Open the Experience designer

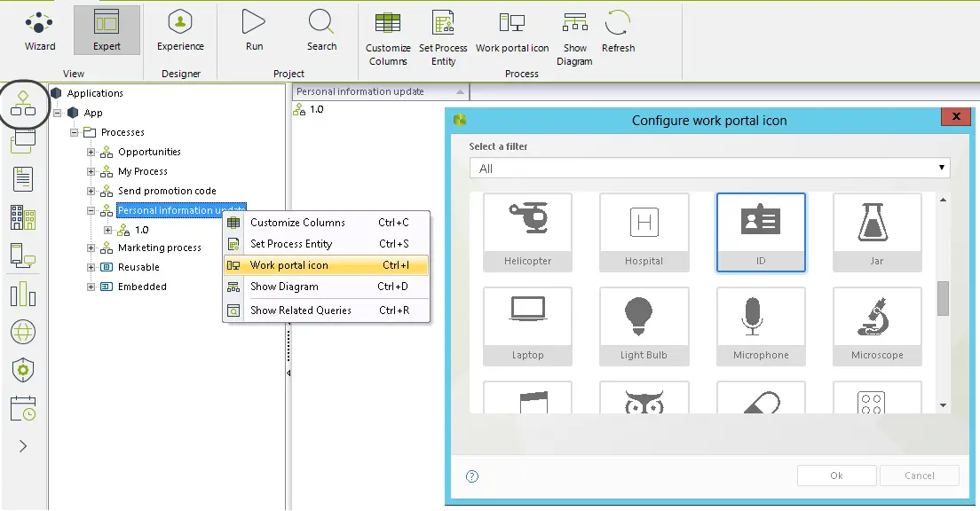(180, 30)
